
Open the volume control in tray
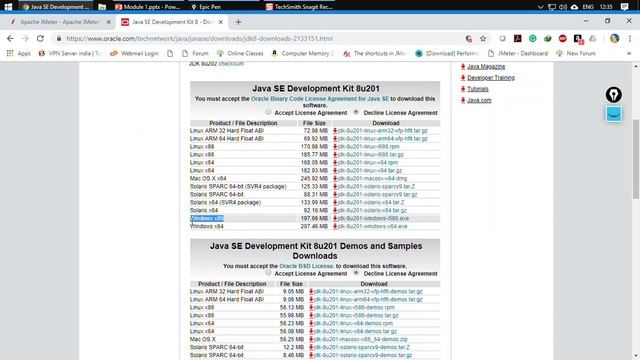[x=563, y=7]
